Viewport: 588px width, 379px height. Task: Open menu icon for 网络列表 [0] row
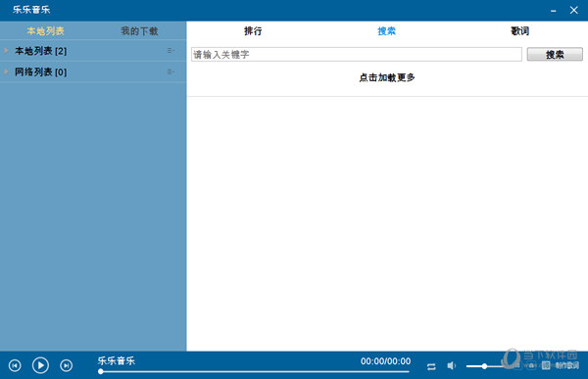(171, 71)
